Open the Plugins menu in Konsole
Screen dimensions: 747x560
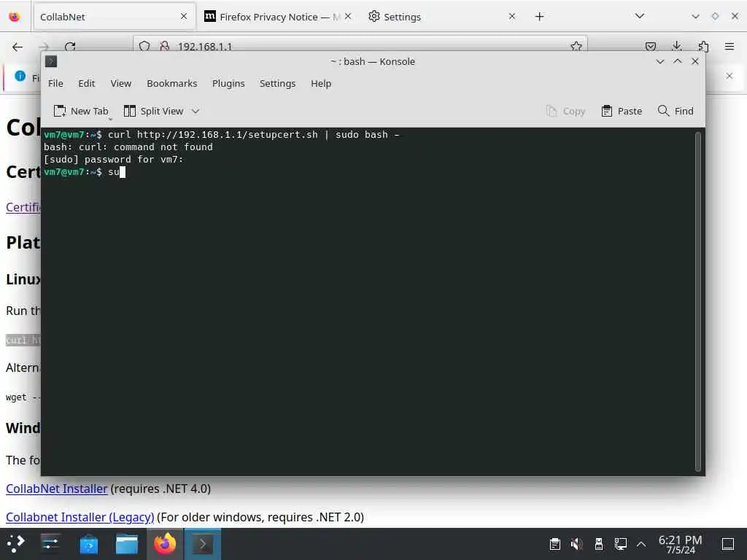tap(228, 83)
